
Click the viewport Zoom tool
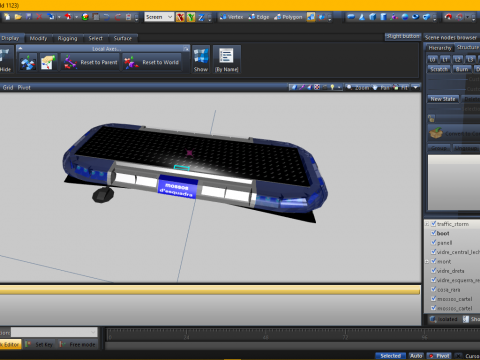pyautogui.click(x=358, y=87)
